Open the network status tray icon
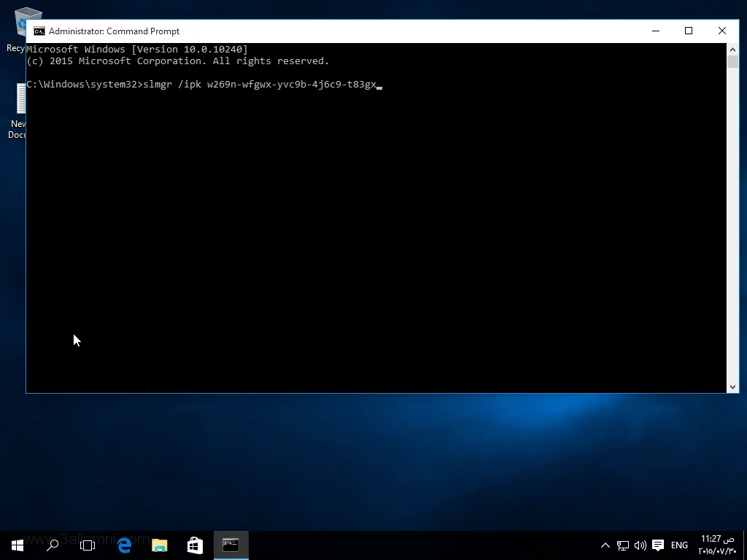Viewport: 747px width, 560px height. 623,545
